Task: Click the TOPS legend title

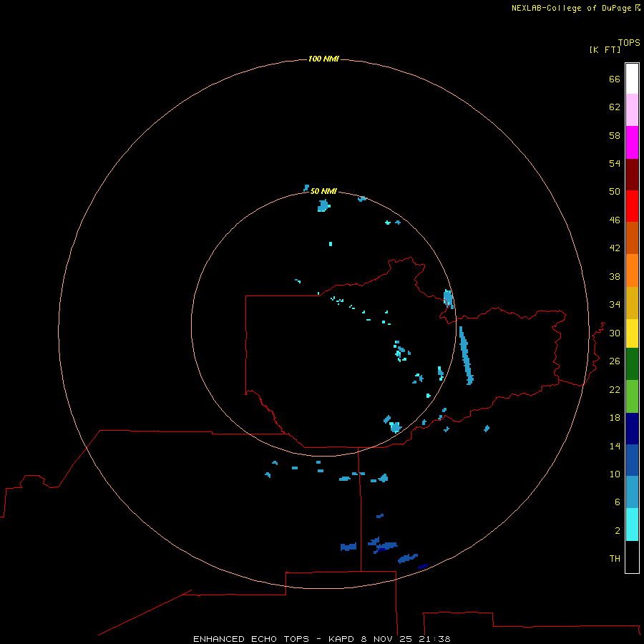Action: point(629,42)
